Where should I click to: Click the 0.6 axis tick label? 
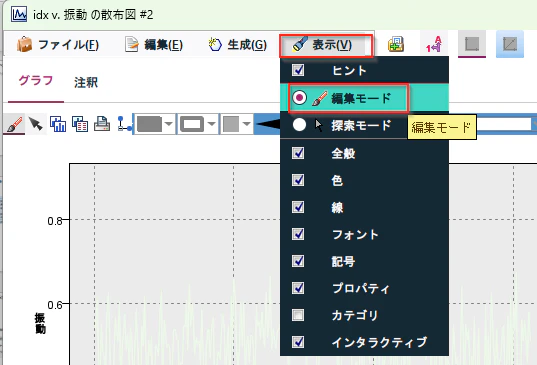coord(55,305)
